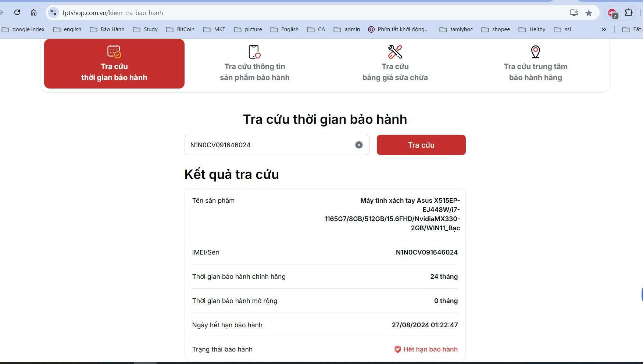
Task: Clear the search field with the X icon
Action: pos(359,145)
